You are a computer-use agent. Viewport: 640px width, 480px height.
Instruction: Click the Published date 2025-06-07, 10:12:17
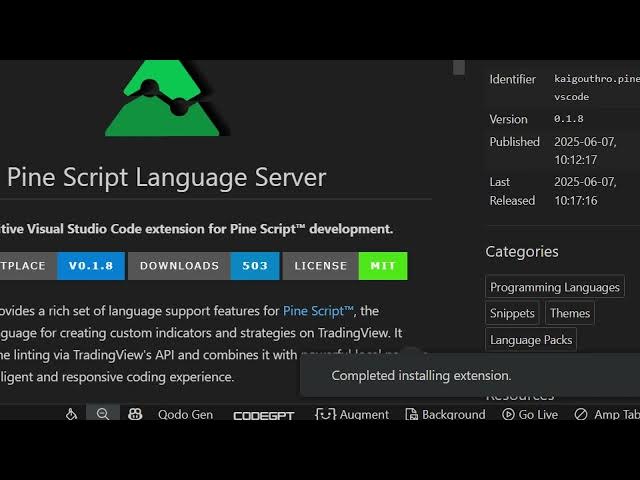tap(585, 151)
